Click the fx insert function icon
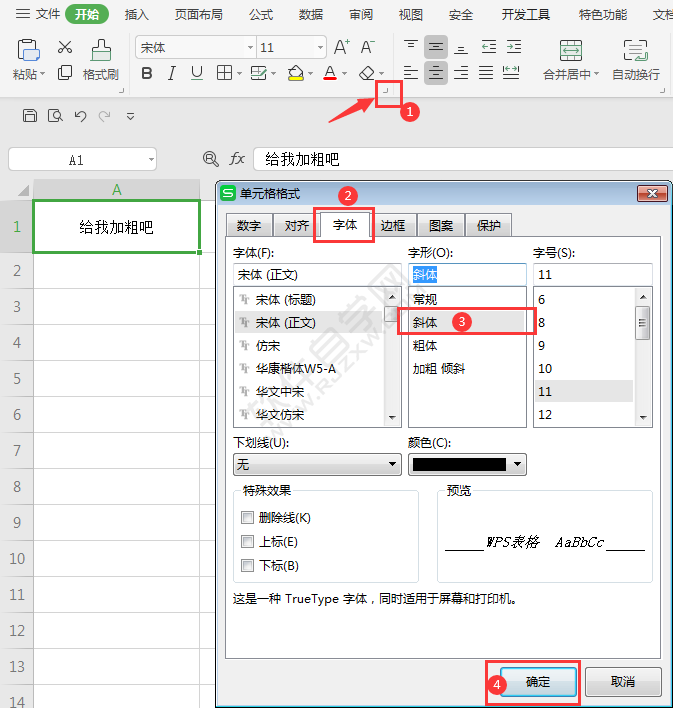673x708 pixels. pyautogui.click(x=237, y=159)
